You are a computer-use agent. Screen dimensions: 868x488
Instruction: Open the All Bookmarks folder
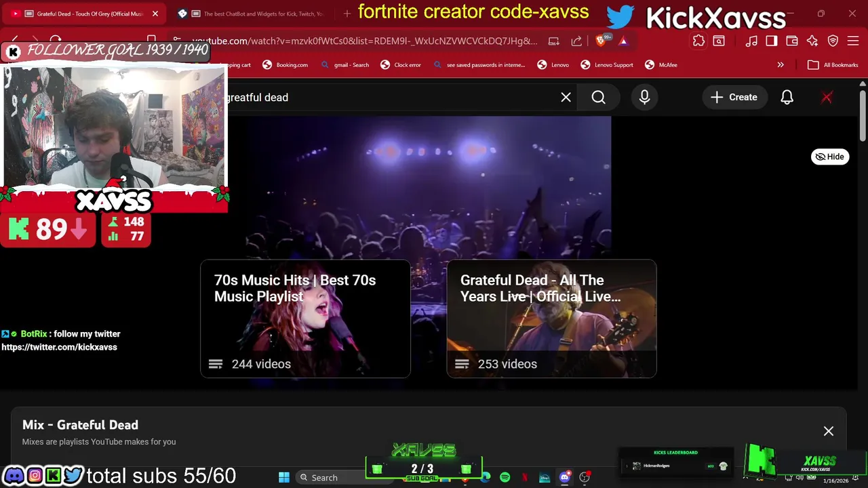833,65
